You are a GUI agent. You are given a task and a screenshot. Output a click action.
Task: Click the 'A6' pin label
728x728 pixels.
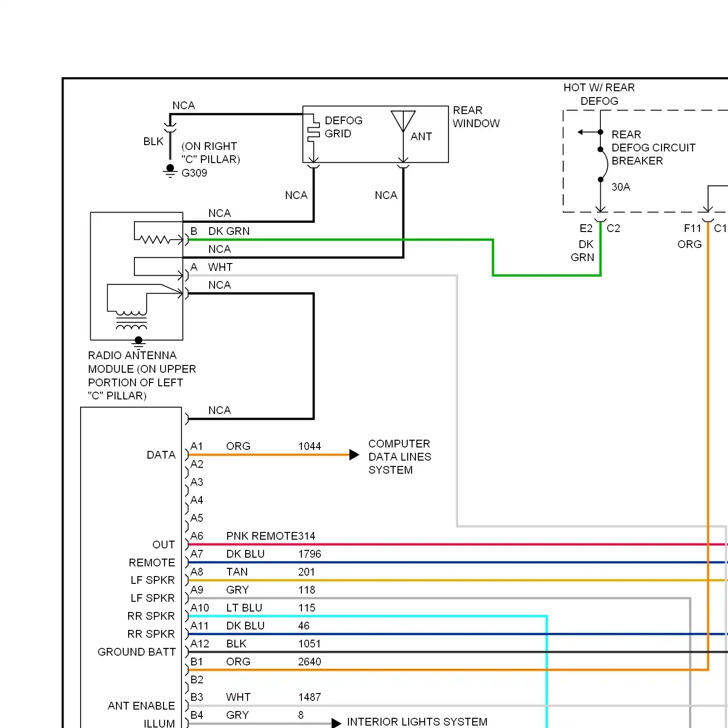point(197,536)
